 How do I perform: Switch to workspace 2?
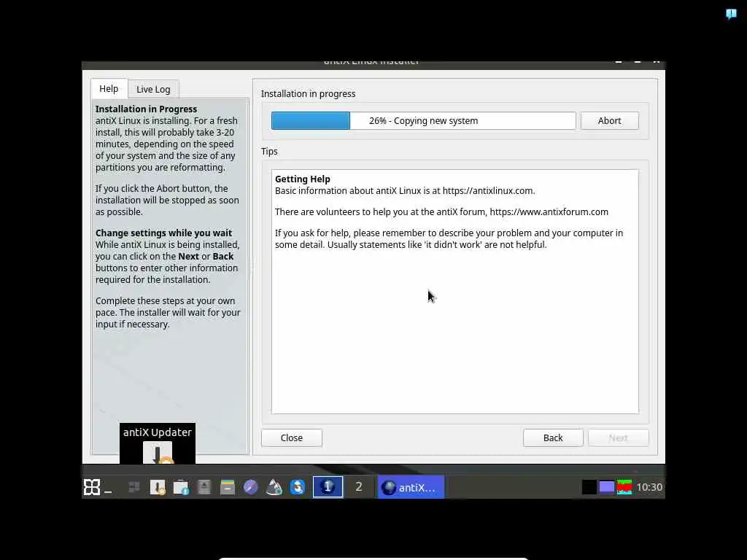click(359, 486)
